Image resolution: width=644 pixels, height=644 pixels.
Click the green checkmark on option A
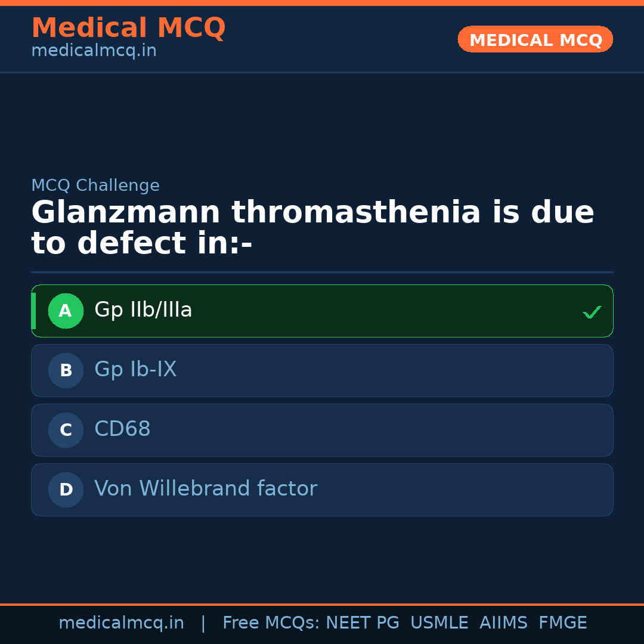[592, 312]
